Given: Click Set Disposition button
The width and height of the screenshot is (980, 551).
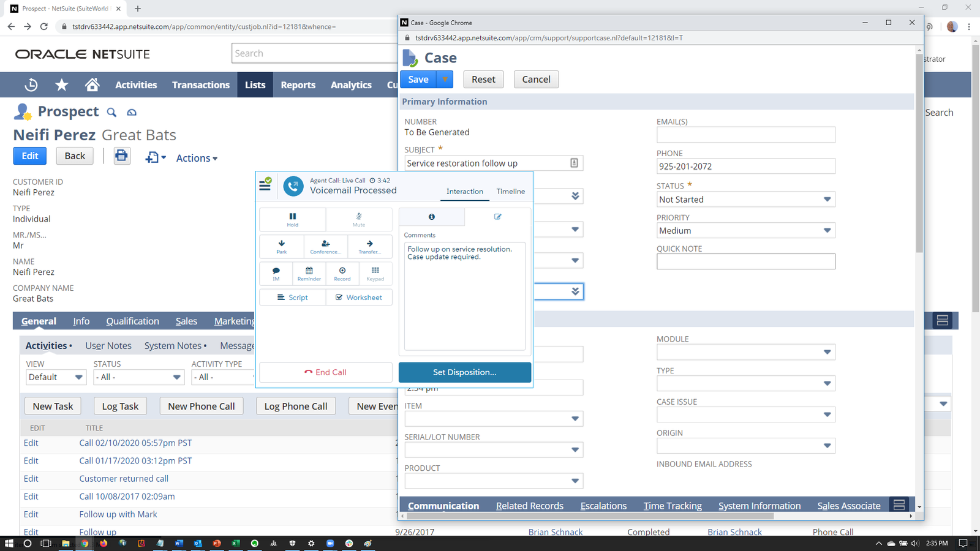Looking at the screenshot, I should coord(465,372).
